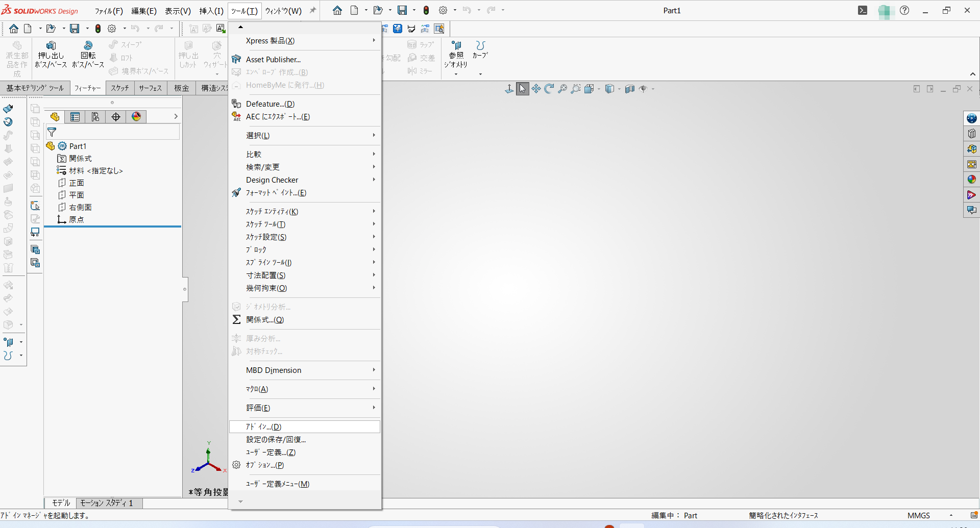980x528 pixels.
Task: Click the 参照ジオメトリ reference geometry icon
Action: click(456, 45)
